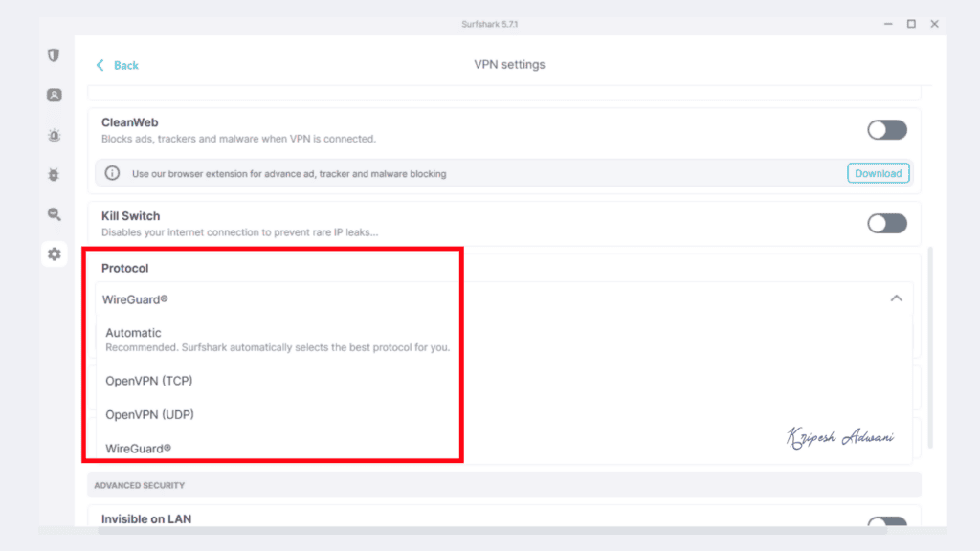
Task: Turn on the Kill Switch toggle
Action: tap(886, 224)
